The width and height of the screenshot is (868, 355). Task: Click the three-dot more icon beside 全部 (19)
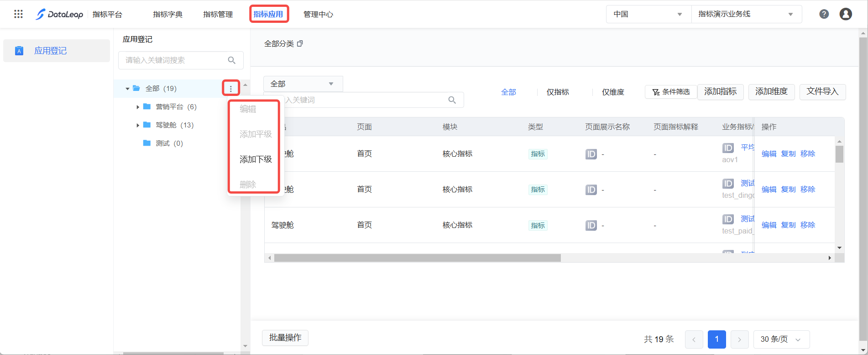(x=231, y=88)
